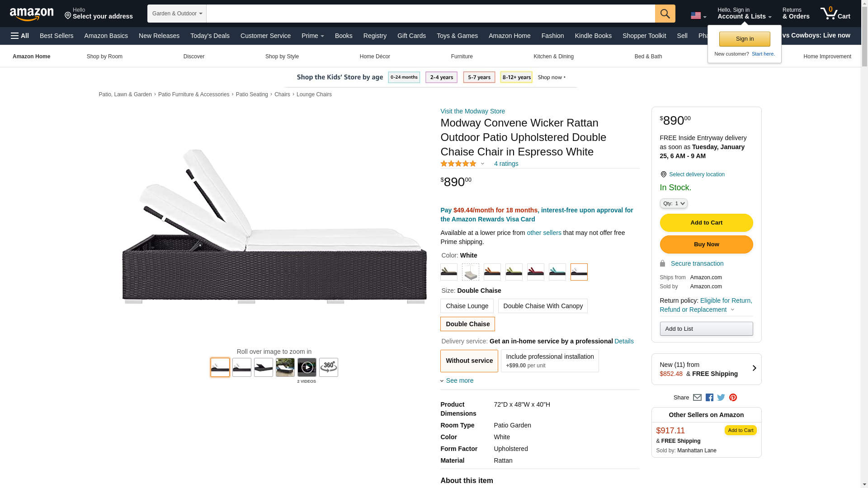Open the other sellers link
The image size is (868, 488).
[x=544, y=233]
